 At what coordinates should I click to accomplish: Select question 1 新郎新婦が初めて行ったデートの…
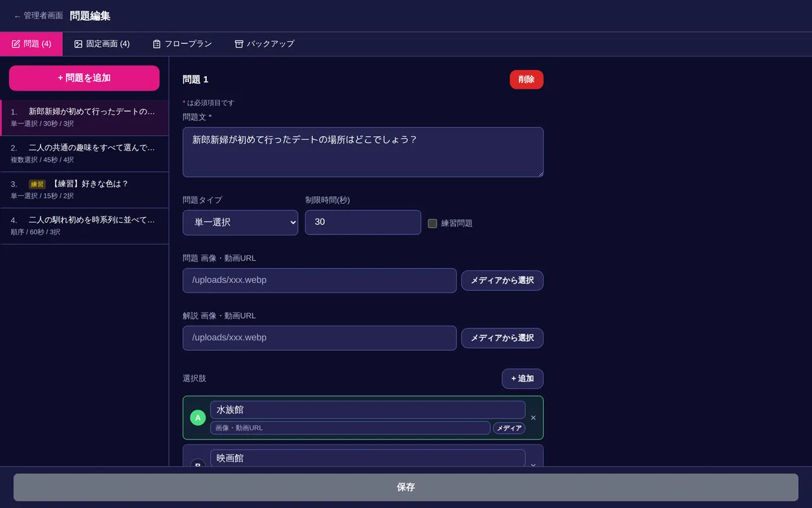pyautogui.click(x=84, y=117)
